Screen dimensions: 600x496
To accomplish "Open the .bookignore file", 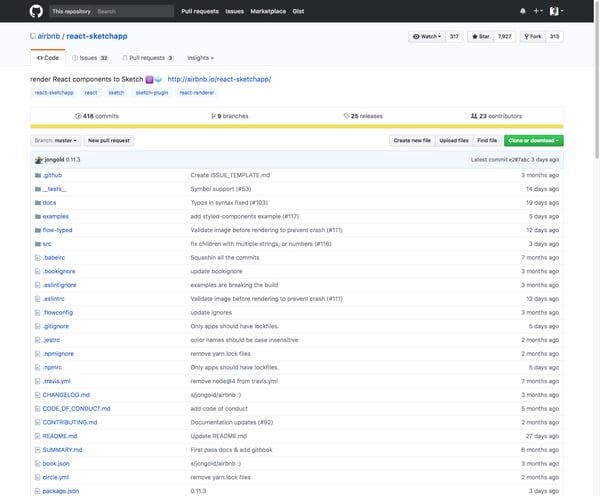I will 59,271.
